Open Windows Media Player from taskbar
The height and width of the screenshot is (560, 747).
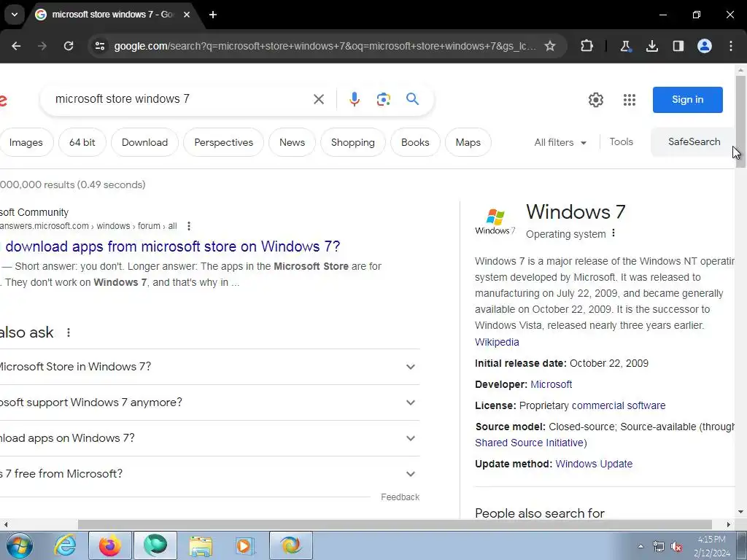coord(245,545)
